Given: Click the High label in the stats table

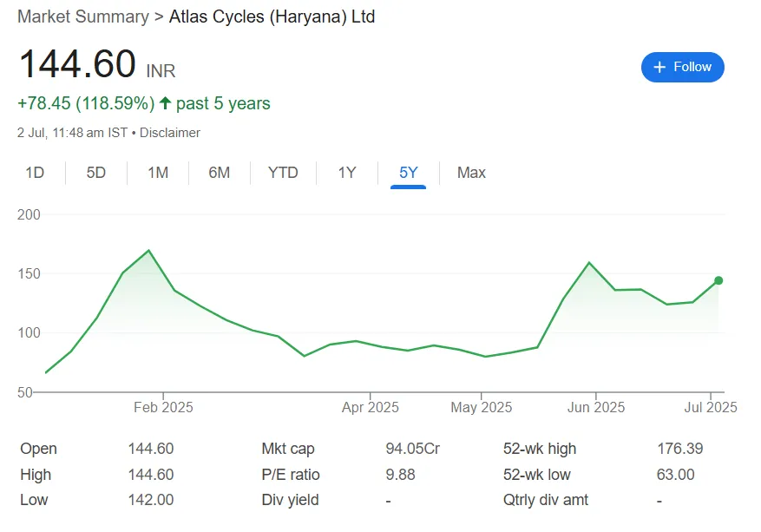Looking at the screenshot, I should [x=36, y=474].
